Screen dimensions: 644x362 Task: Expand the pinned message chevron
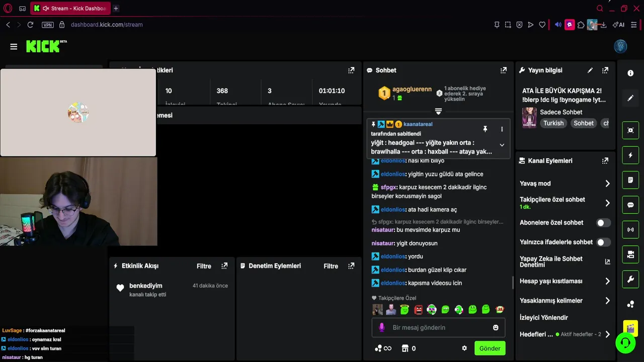click(502, 145)
